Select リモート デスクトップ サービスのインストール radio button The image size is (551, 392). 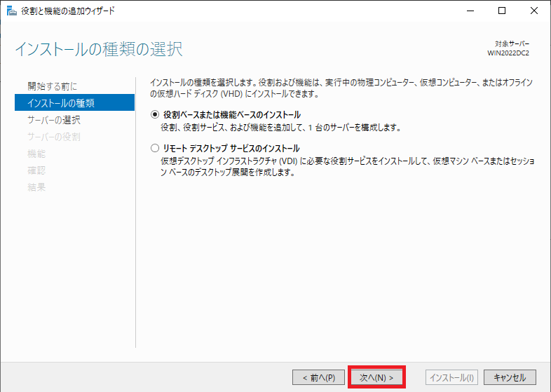pyautogui.click(x=155, y=148)
